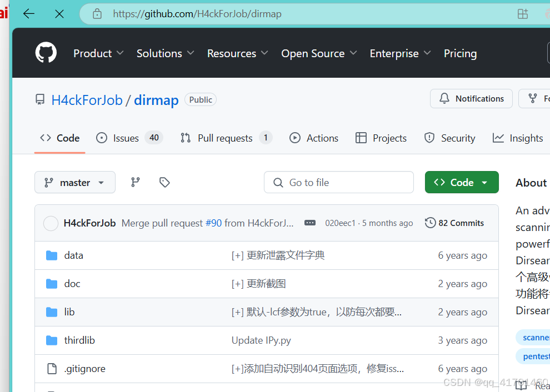Open the Issues tab
Viewport: 550px width, 392px height.
(x=129, y=138)
